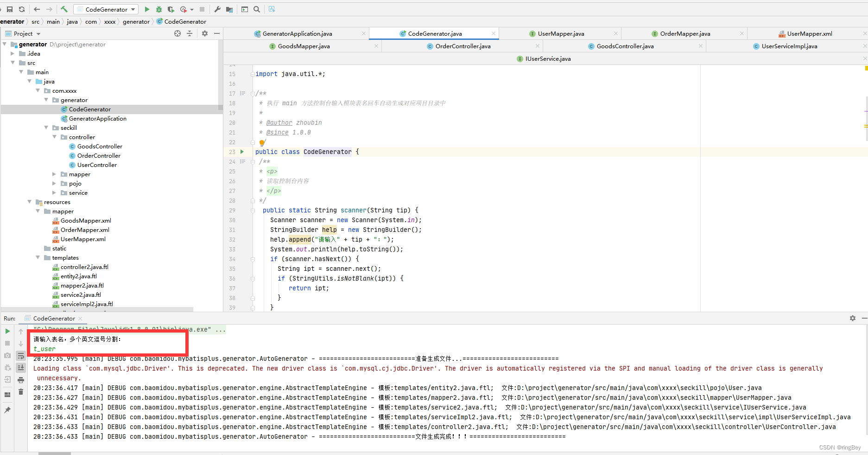Click the locate-in-tree target icon in the Project panel
The height and width of the screenshot is (455, 868).
(x=177, y=33)
